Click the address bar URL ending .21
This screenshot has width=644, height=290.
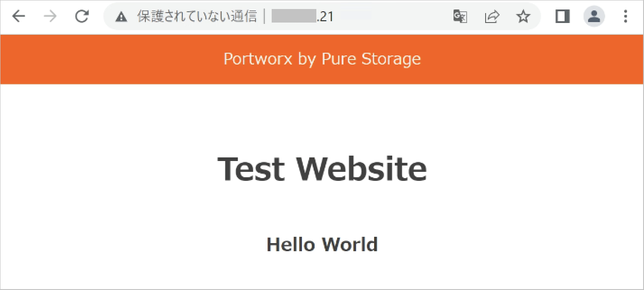[x=302, y=17]
